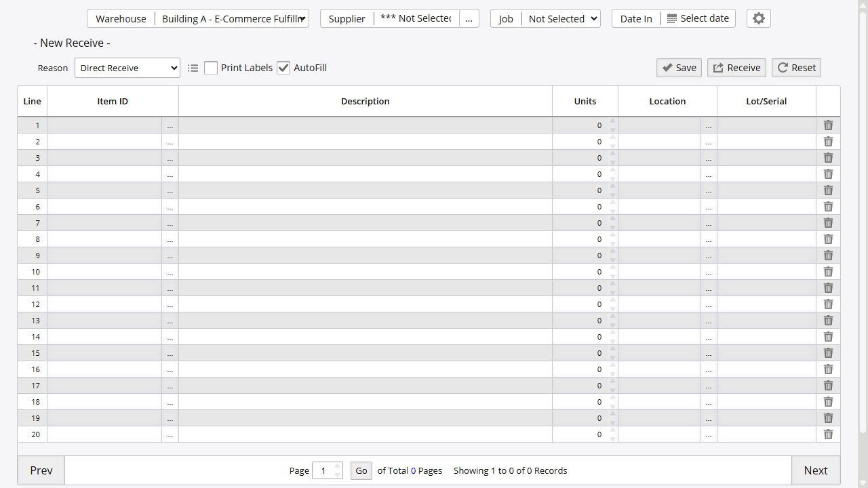Open the calendar to select a date
Screen dimensions: 868x488
coord(698,18)
